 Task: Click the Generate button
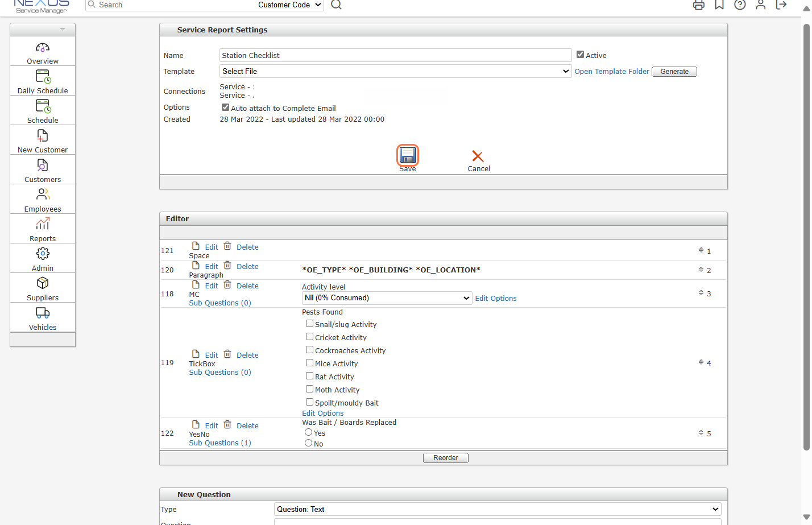pyautogui.click(x=674, y=72)
